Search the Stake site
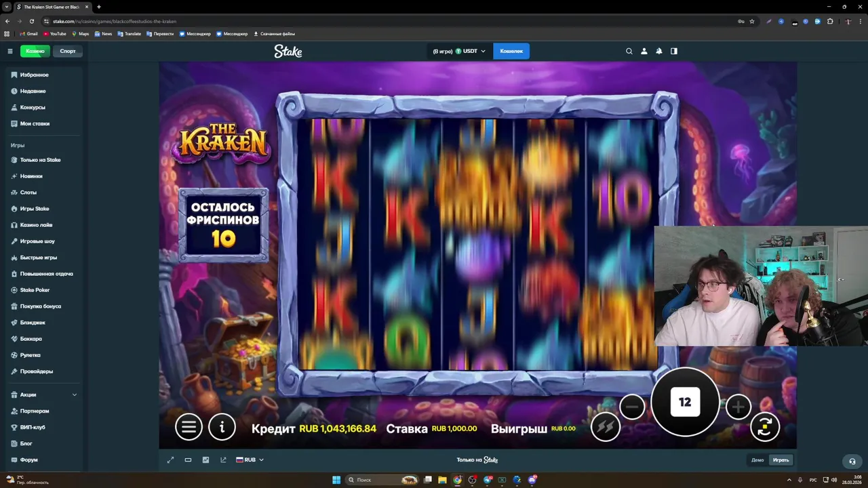The image size is (868, 488). pos(629,51)
